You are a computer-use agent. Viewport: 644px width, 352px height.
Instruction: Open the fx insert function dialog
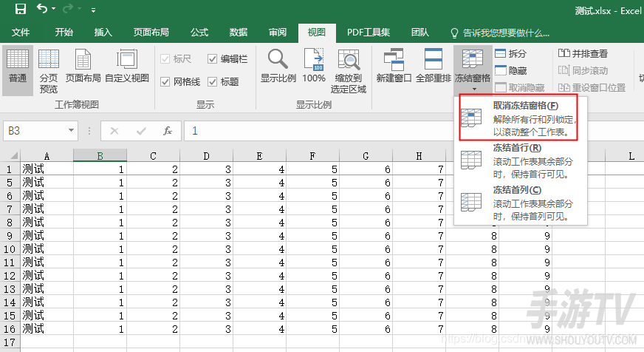pyautogui.click(x=168, y=131)
